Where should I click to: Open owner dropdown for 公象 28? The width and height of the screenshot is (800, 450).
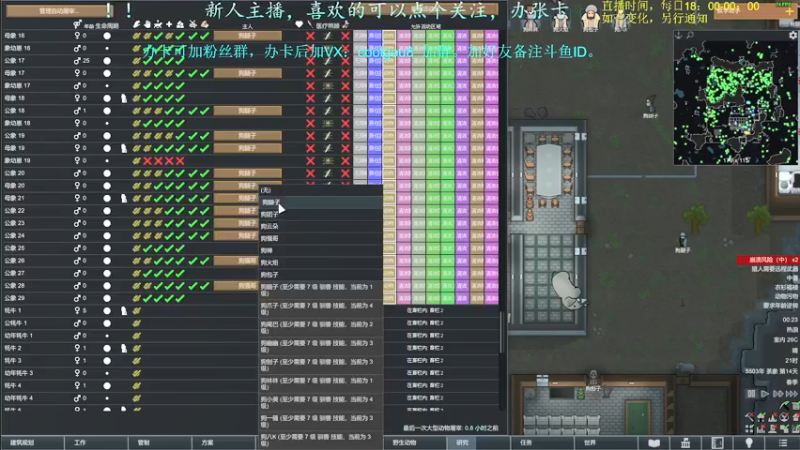(x=236, y=286)
